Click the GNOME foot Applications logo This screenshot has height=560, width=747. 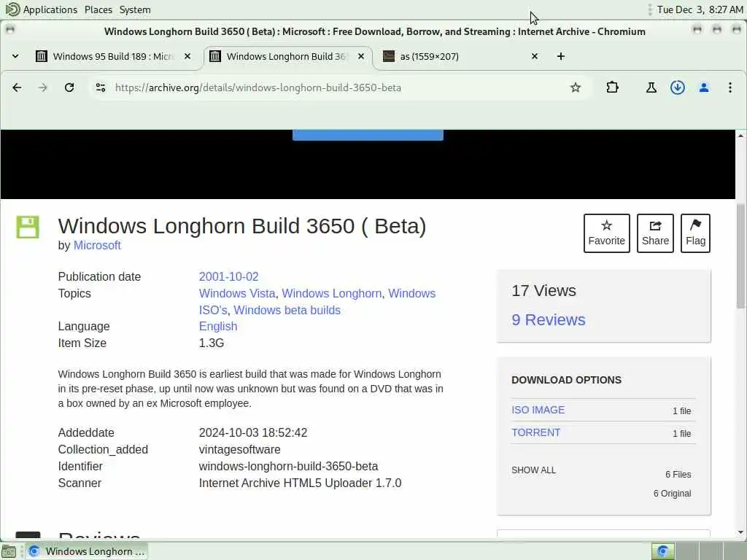(13, 9)
